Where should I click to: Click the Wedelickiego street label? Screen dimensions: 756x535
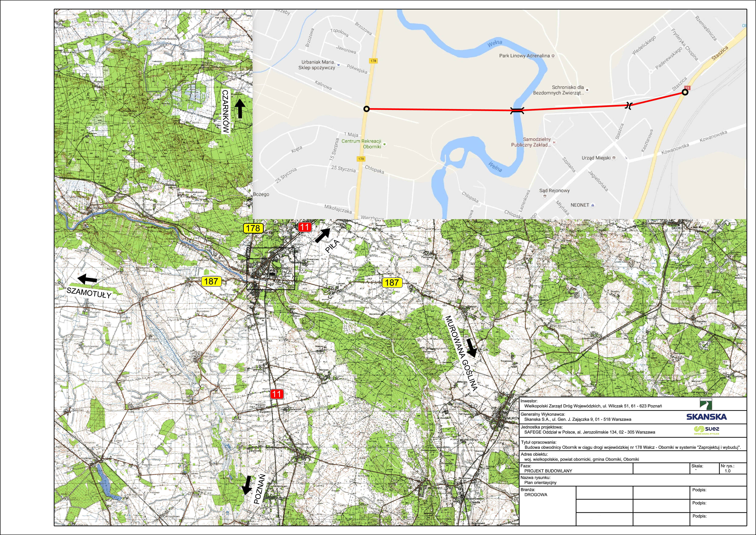pos(644,45)
